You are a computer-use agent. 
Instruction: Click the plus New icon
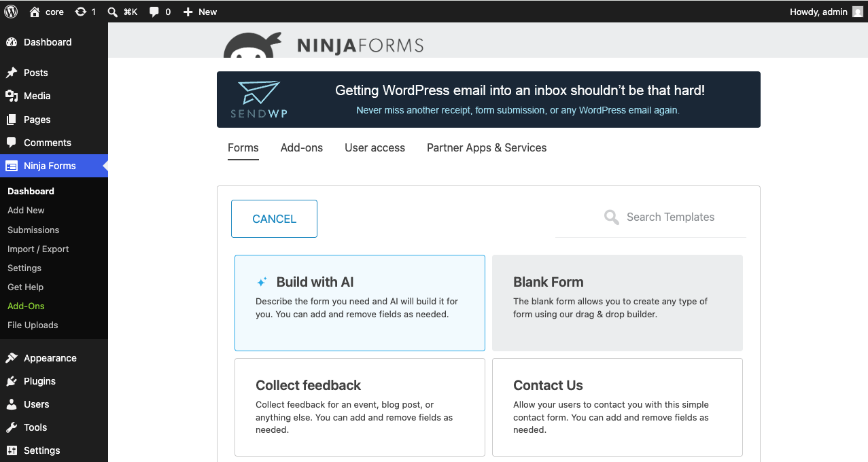(188, 12)
